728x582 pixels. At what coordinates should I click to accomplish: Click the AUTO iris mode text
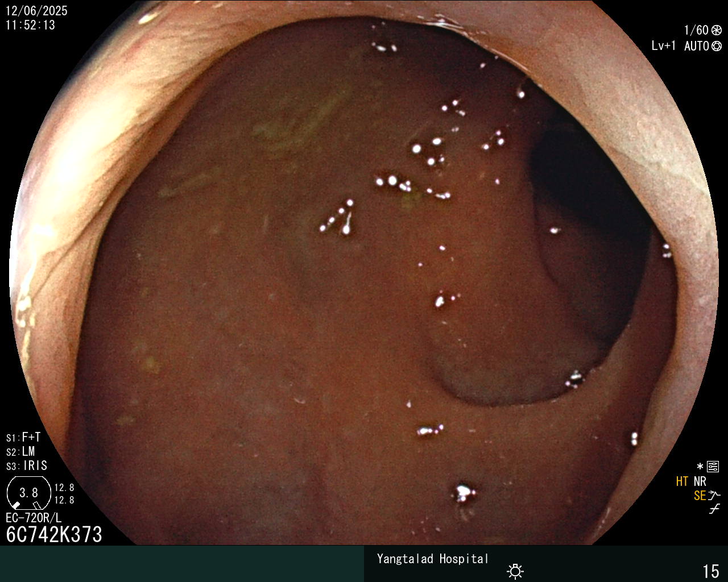(x=696, y=46)
